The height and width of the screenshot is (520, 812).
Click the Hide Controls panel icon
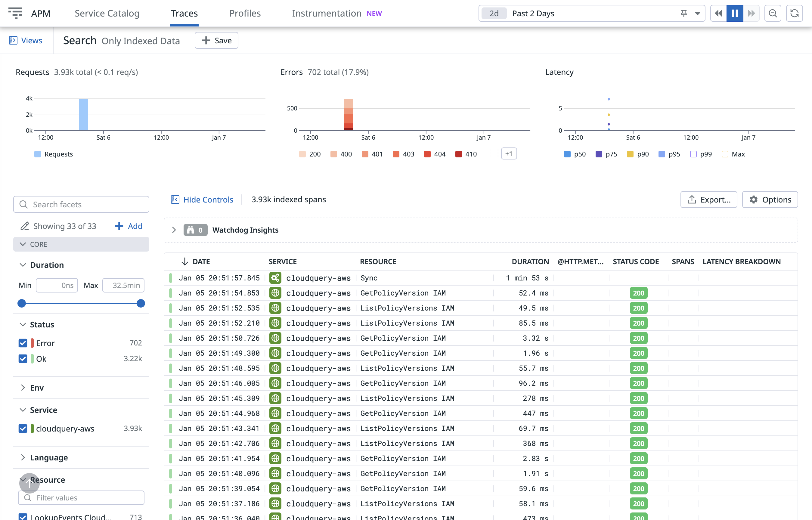pyautogui.click(x=175, y=200)
